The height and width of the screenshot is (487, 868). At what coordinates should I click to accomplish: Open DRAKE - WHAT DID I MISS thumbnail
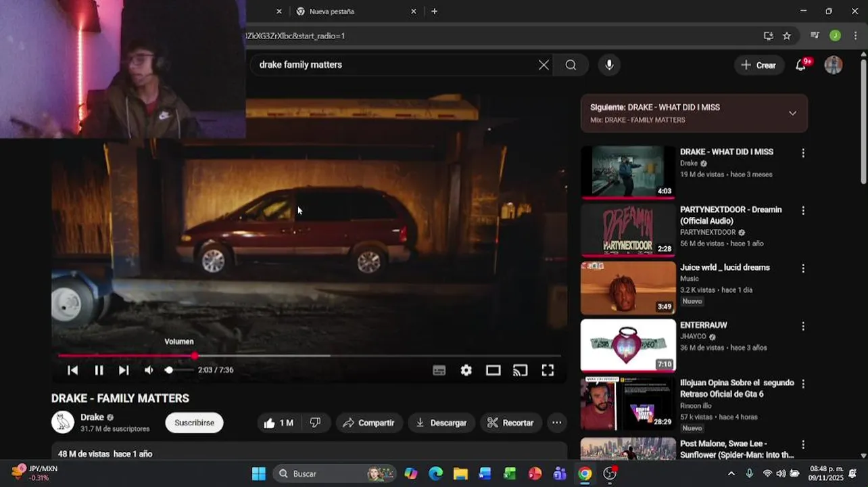(x=628, y=172)
